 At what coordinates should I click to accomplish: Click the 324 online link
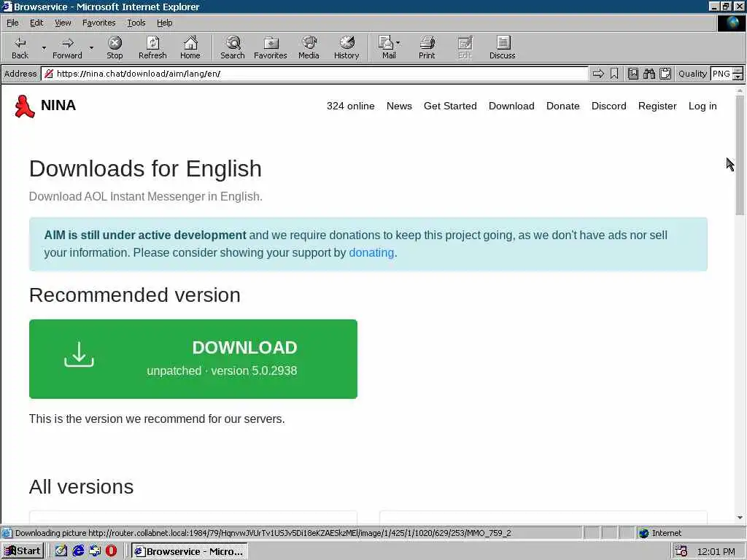350,106
